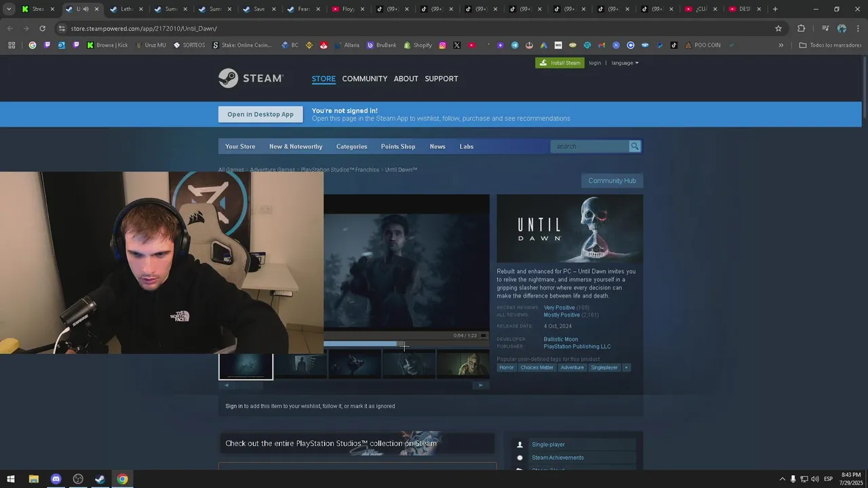Screen dimensions: 868x488
Task: Open the PlayStation Studios collection banner
Action: [x=357, y=443]
